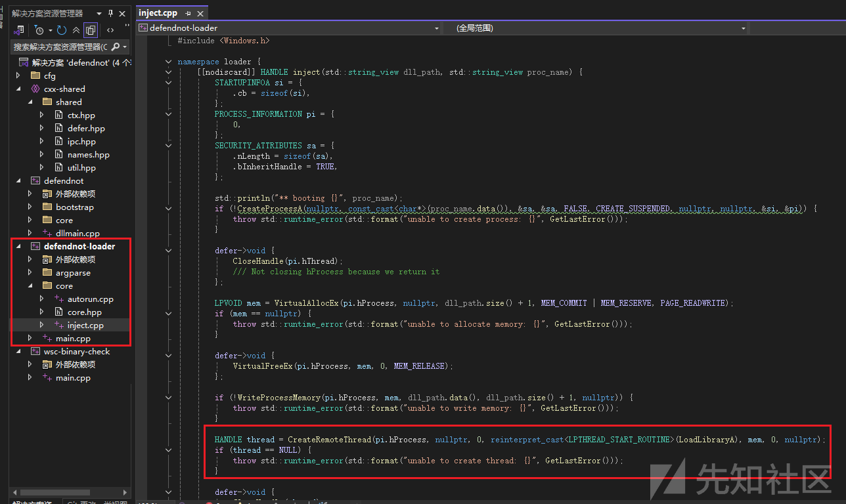Image resolution: width=846 pixels, height=504 pixels.
Task: Expand the bootstrap folder
Action: pos(30,207)
